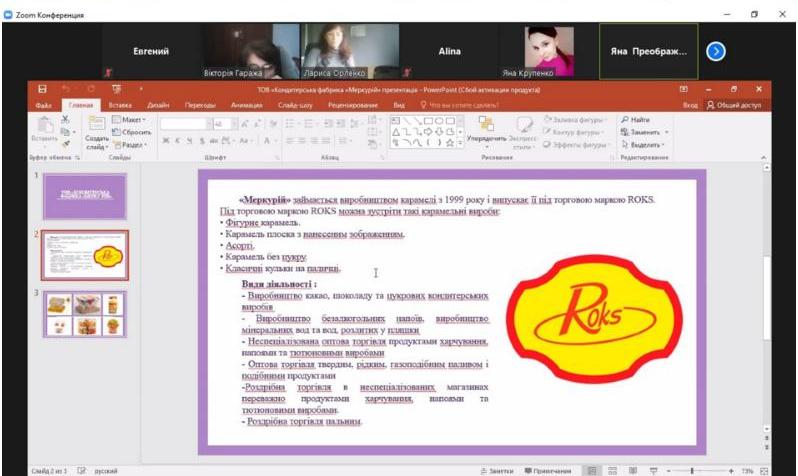The width and height of the screenshot is (798, 476).
Task: Switch to Reading view in status bar
Action: click(x=633, y=471)
